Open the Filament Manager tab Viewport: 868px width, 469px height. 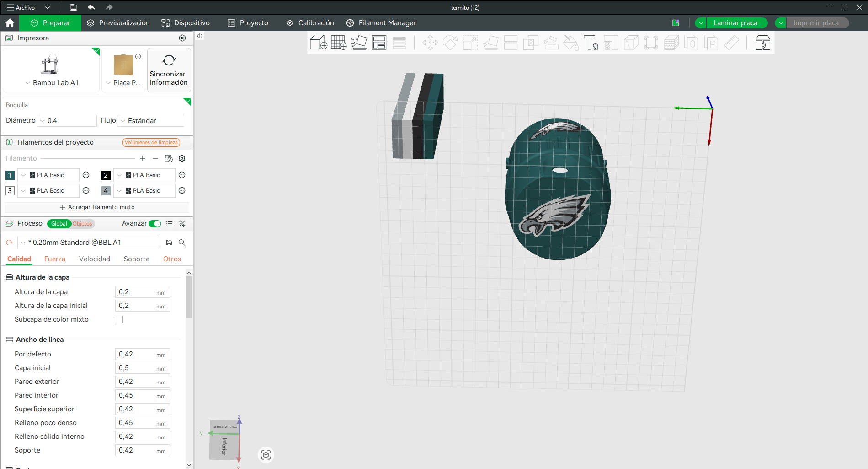pos(381,23)
